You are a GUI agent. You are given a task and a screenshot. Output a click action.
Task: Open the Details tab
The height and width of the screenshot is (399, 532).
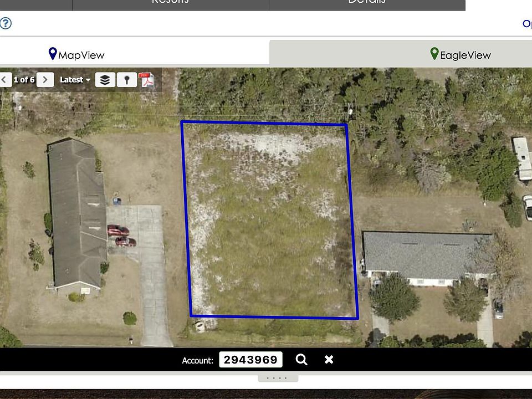[x=367, y=4]
